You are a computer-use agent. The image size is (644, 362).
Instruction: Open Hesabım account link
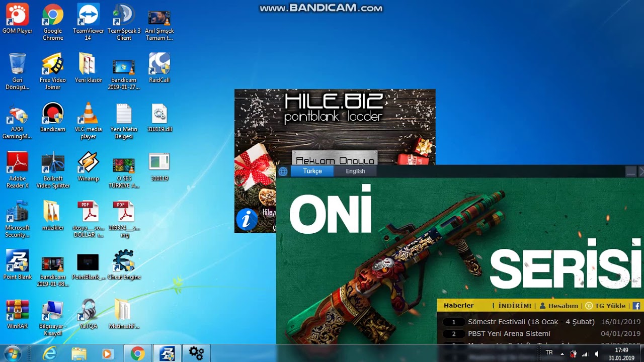click(559, 306)
